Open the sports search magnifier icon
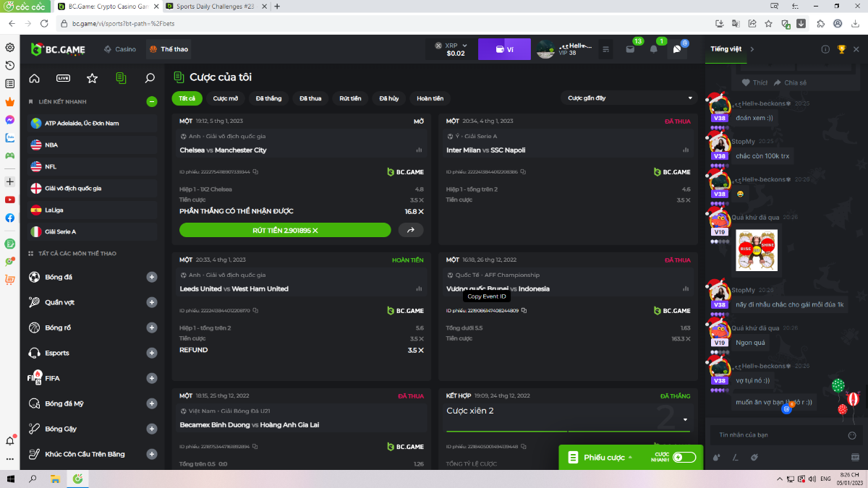The image size is (868, 488). pyautogui.click(x=150, y=78)
